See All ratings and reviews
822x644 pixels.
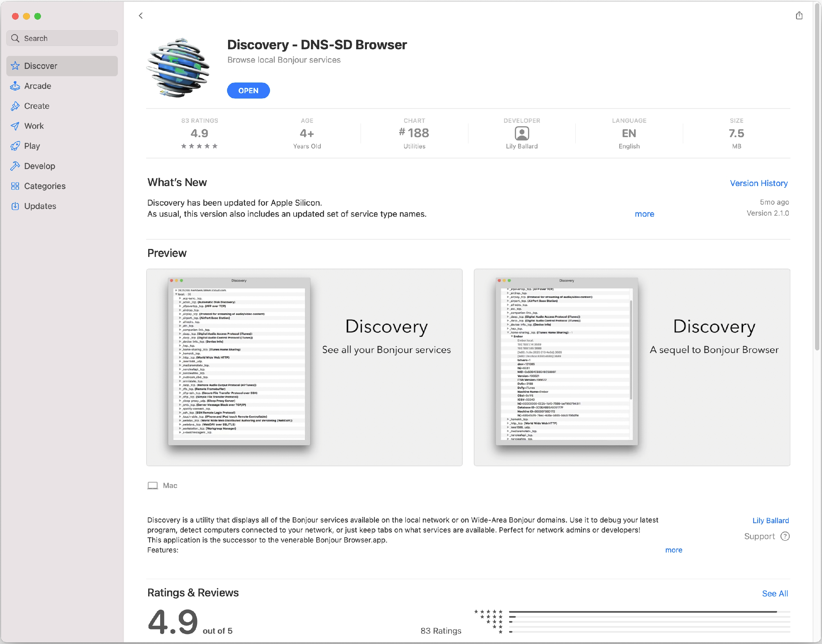(775, 593)
